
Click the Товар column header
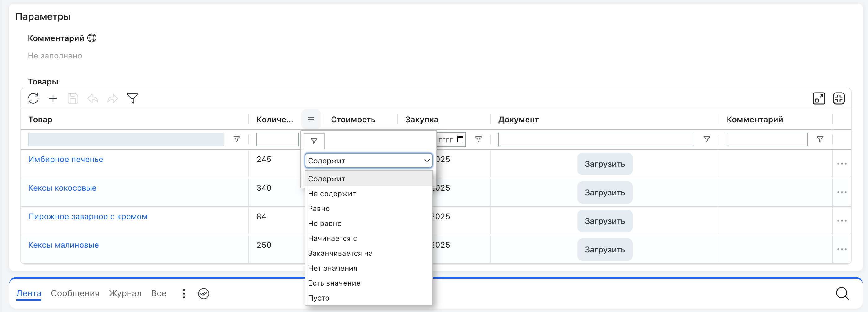40,120
